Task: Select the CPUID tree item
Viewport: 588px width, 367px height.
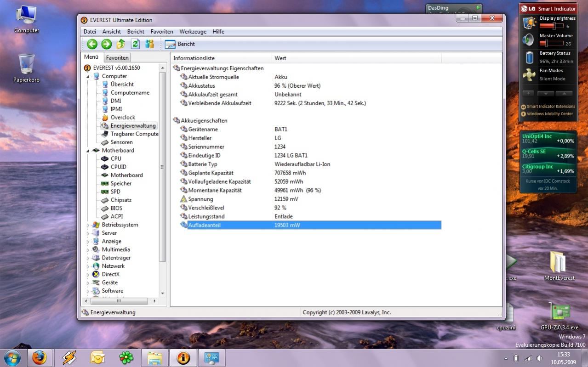Action: (118, 167)
